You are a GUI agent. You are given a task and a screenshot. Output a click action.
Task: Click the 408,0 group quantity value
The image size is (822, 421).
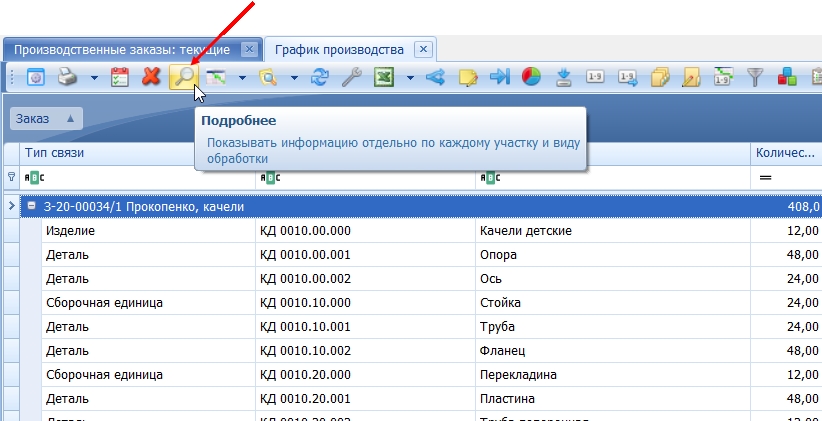[x=803, y=207]
